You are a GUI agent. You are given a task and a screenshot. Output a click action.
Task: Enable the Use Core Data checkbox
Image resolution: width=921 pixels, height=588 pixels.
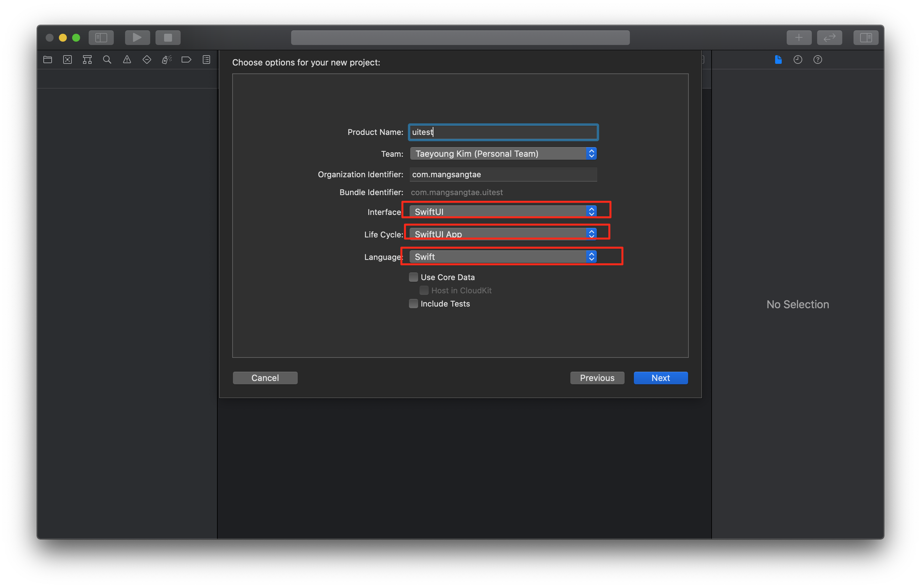[x=414, y=277]
